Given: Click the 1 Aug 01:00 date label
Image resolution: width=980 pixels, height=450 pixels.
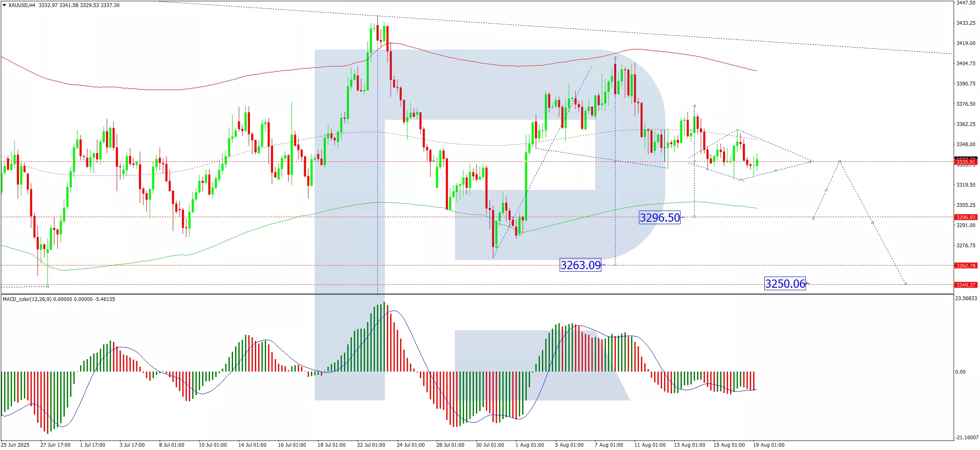Looking at the screenshot, I should tap(530, 445).
